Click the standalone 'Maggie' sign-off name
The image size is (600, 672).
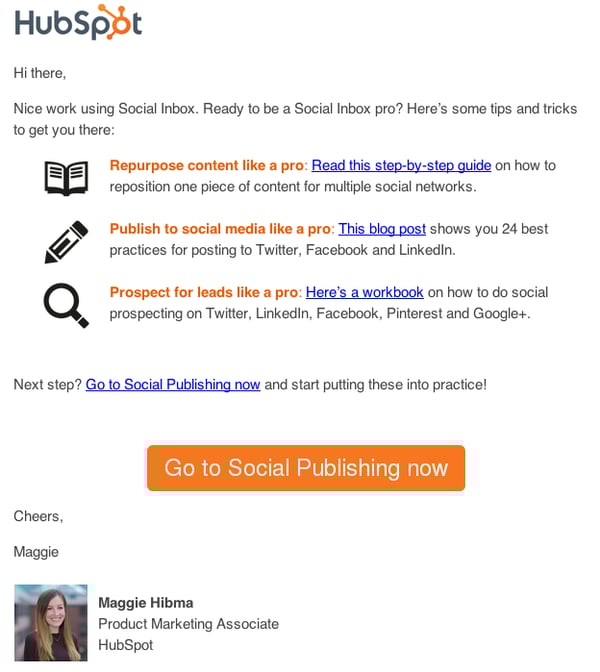coord(36,552)
